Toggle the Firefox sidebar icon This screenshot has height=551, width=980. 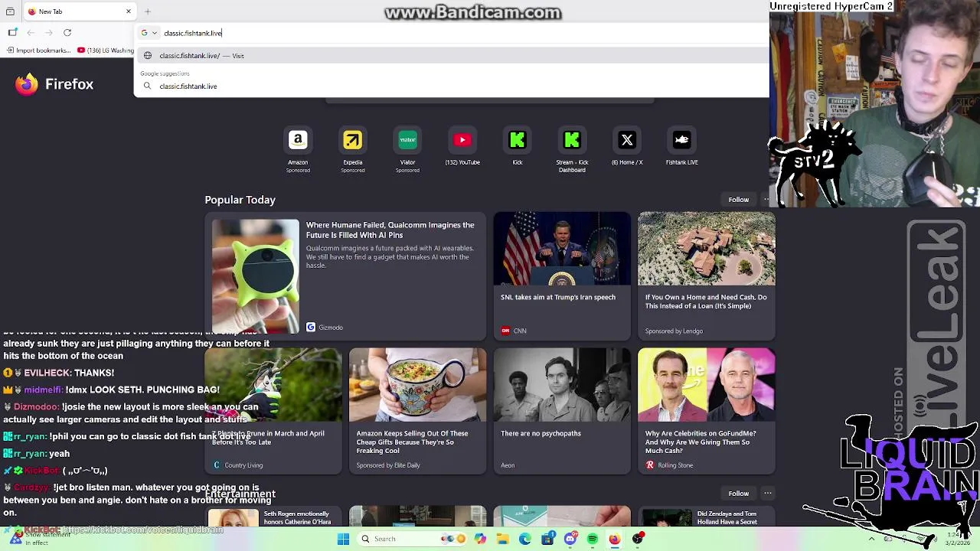(x=12, y=32)
